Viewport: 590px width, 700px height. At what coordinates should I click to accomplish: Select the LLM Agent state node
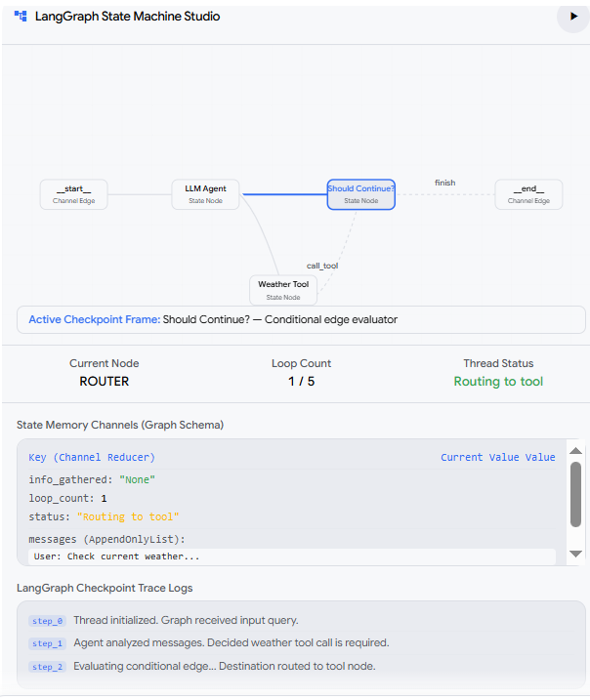pyautogui.click(x=205, y=194)
